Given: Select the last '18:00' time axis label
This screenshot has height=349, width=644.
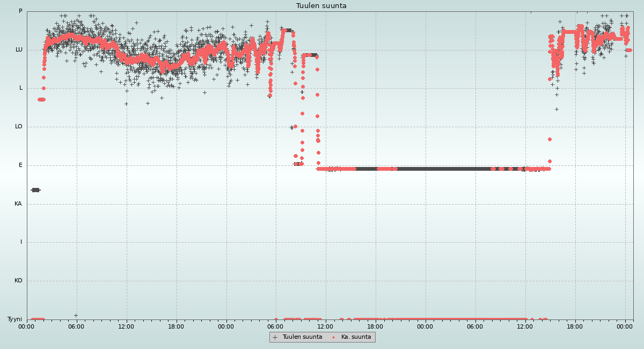Looking at the screenshot, I should click(575, 326).
